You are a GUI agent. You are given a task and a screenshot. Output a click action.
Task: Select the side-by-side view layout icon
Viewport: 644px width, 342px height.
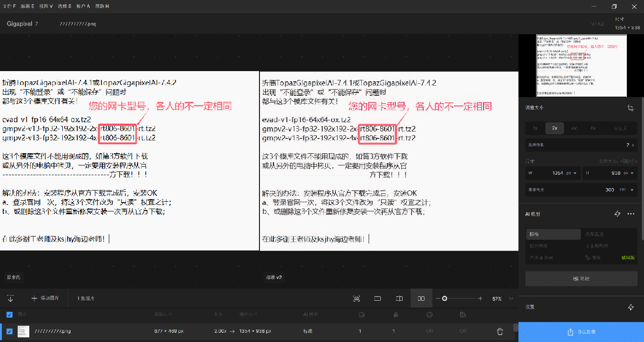[421, 298]
